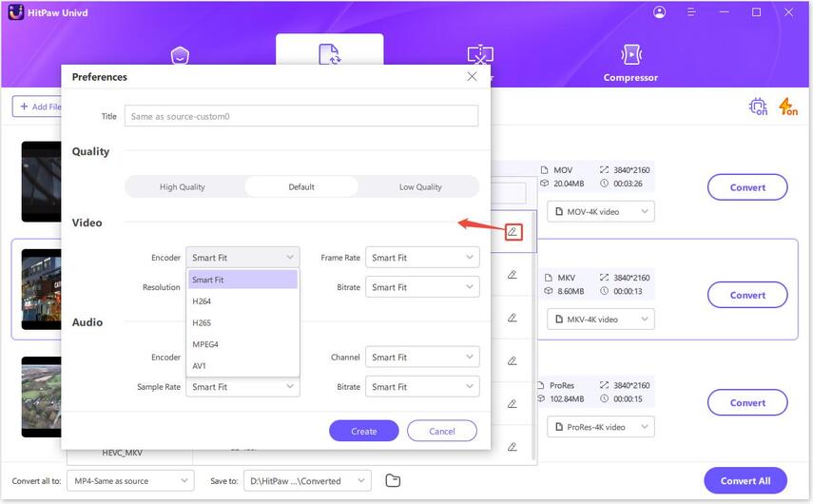Open the account profile icon

tap(660, 12)
